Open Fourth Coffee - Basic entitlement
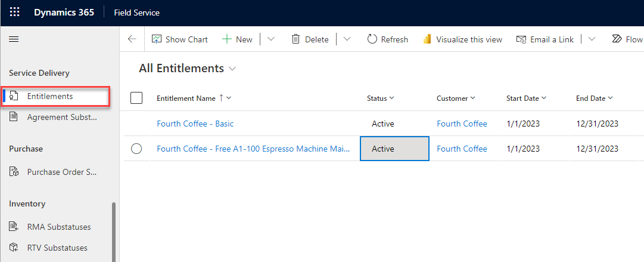644x262 pixels. [x=195, y=124]
